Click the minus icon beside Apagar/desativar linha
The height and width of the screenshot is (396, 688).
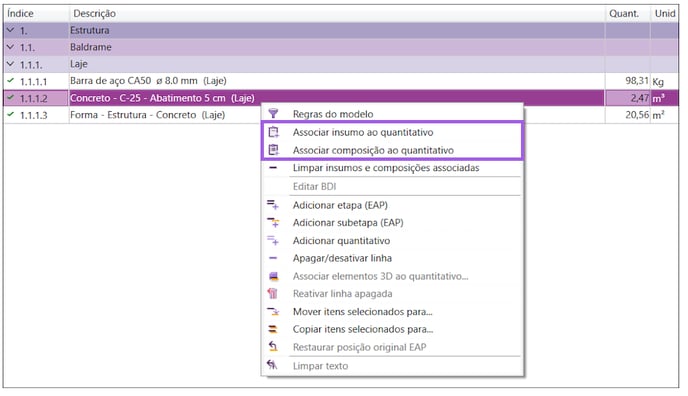273,258
